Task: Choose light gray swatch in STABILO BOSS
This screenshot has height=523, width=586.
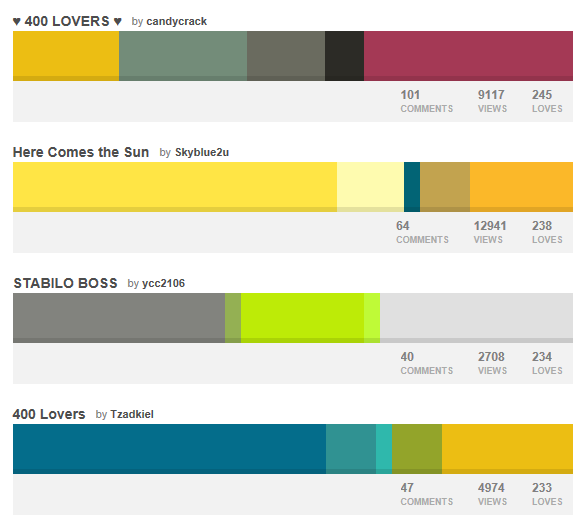Action: click(x=476, y=318)
